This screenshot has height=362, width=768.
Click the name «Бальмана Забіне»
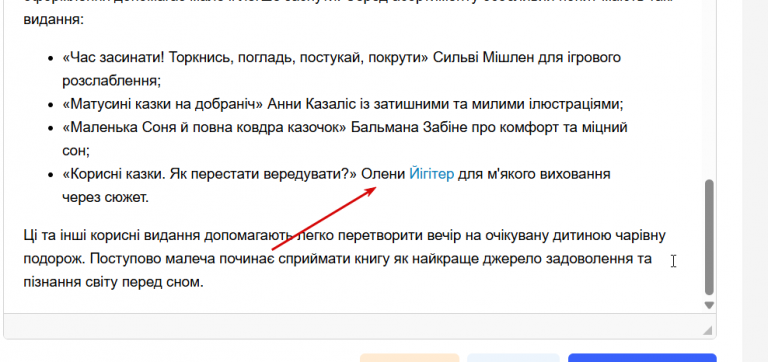(408, 128)
